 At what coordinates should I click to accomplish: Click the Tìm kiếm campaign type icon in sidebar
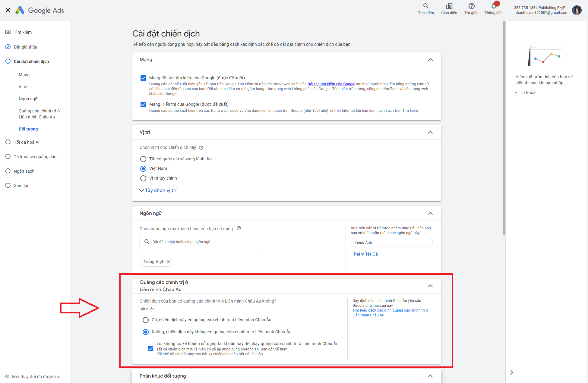[8, 32]
